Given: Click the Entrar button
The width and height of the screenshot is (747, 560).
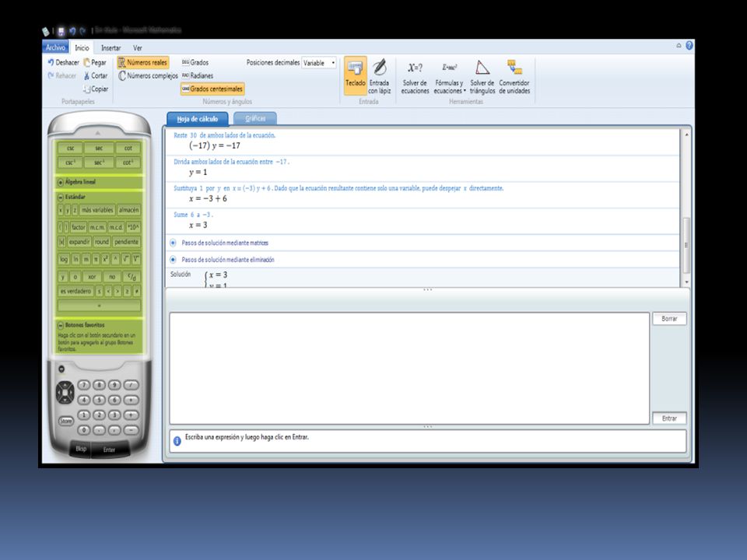Looking at the screenshot, I should tap(669, 418).
